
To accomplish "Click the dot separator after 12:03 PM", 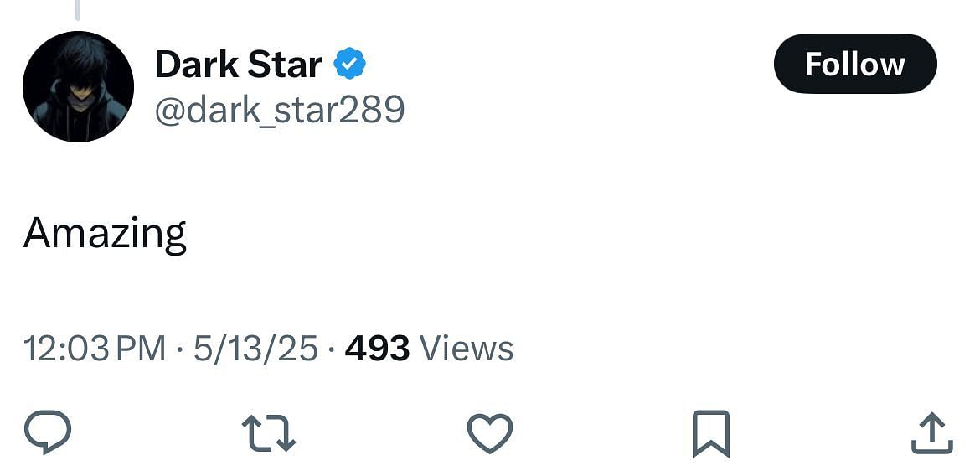I will [x=180, y=349].
